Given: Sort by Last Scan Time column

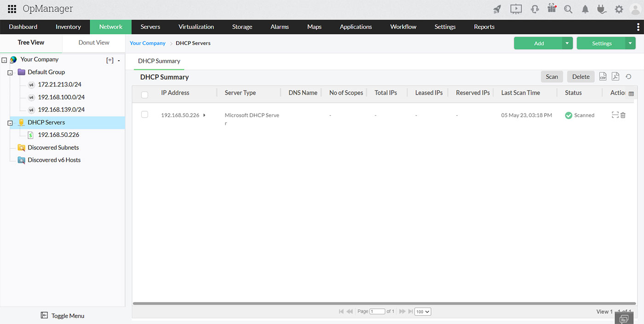Looking at the screenshot, I should 521,93.
